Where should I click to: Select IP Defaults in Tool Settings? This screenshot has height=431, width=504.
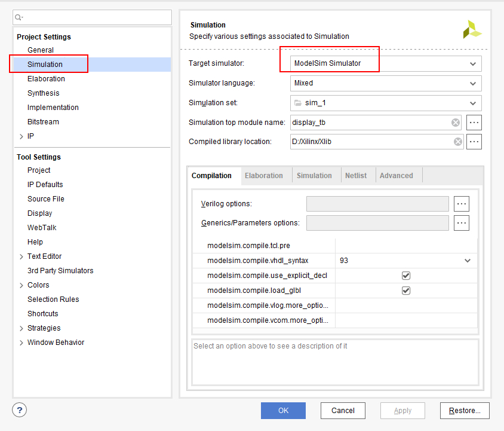(x=45, y=185)
